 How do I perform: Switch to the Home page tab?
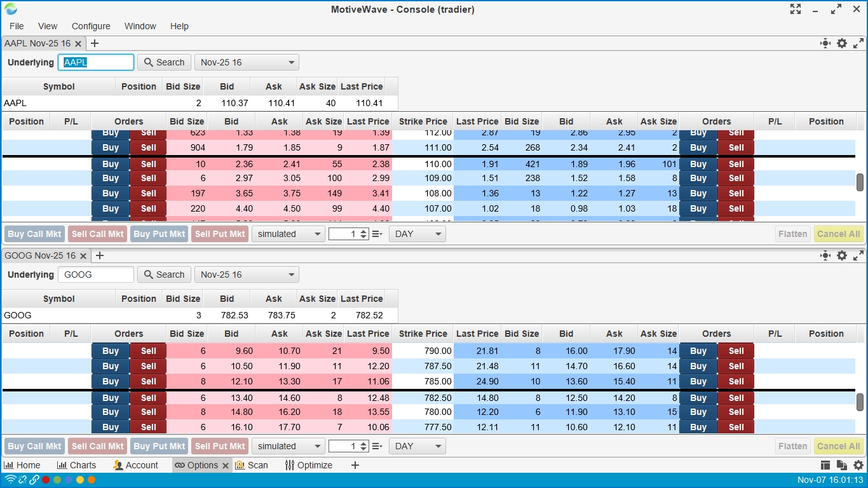[x=22, y=465]
